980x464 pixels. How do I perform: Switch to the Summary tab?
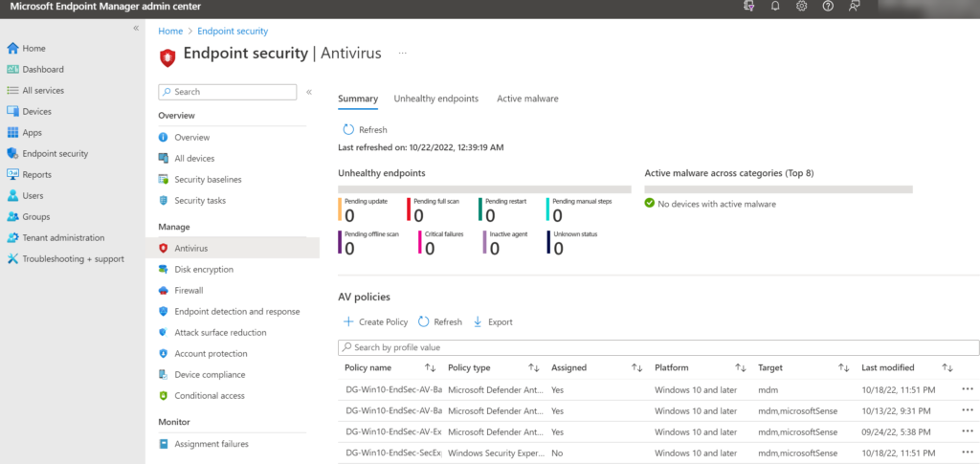(358, 99)
